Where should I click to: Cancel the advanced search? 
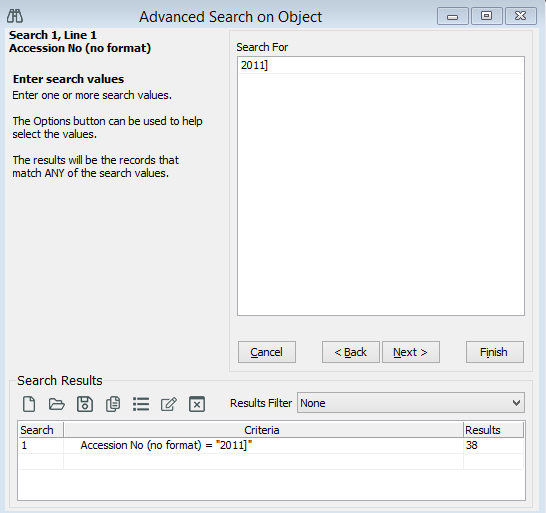(x=267, y=352)
